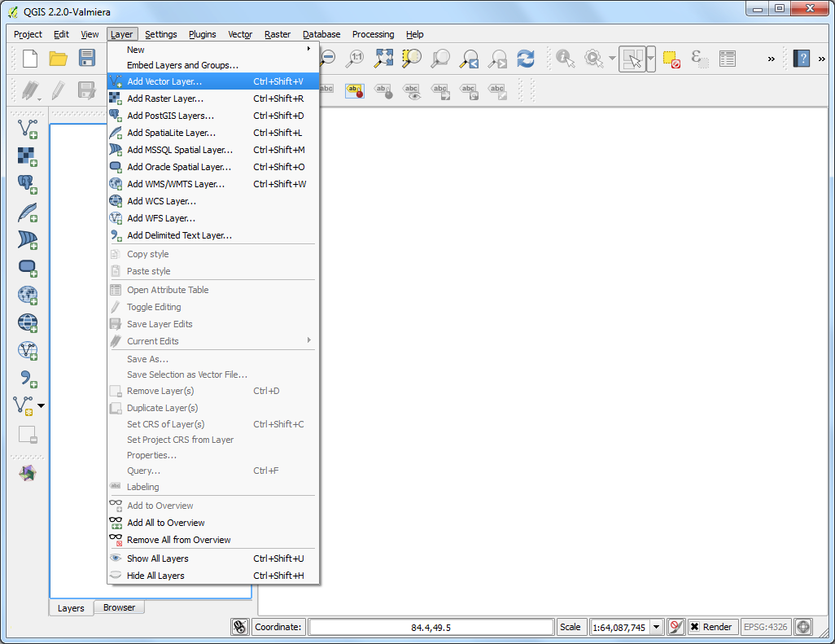Expand the Help toolbar overflow chevron
The height and width of the screenshot is (644, 835).
[x=822, y=59]
